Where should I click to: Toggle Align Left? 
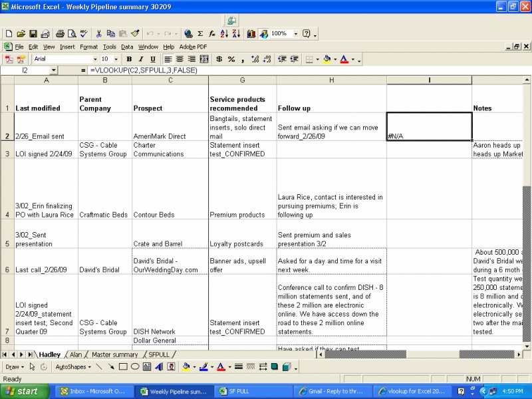click(x=168, y=59)
